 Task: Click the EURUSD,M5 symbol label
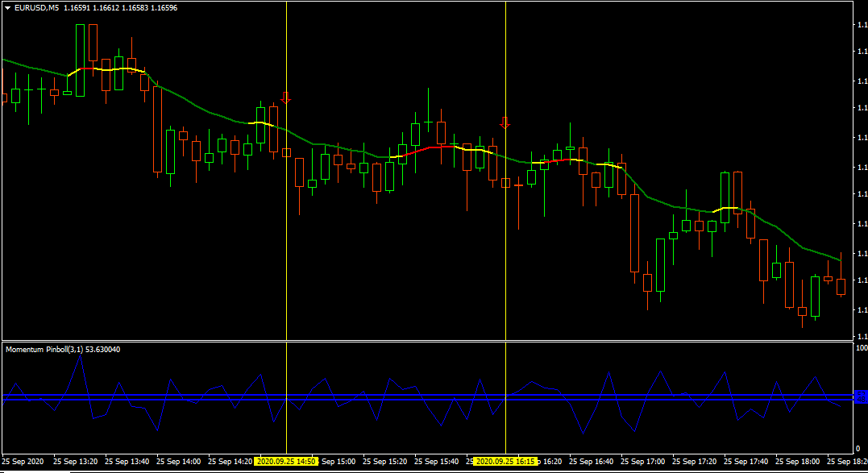click(x=37, y=8)
